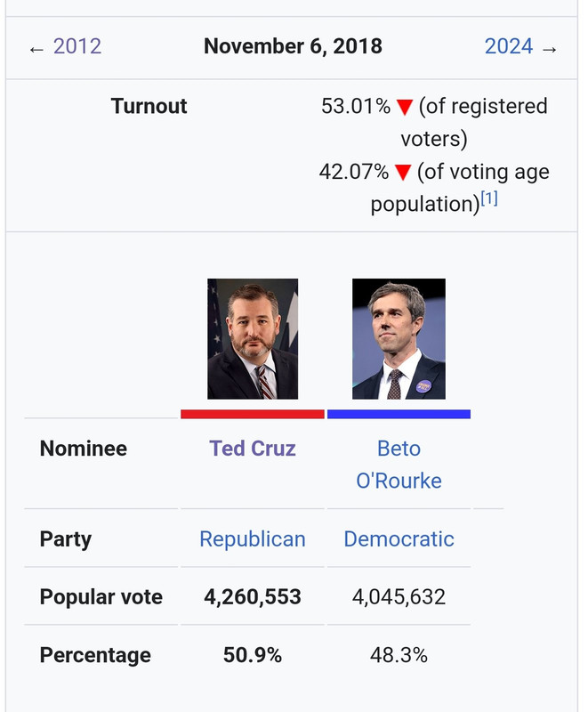Click the November 6, 2018 date heading
Viewport: 588px width, 712px height.
(x=293, y=46)
